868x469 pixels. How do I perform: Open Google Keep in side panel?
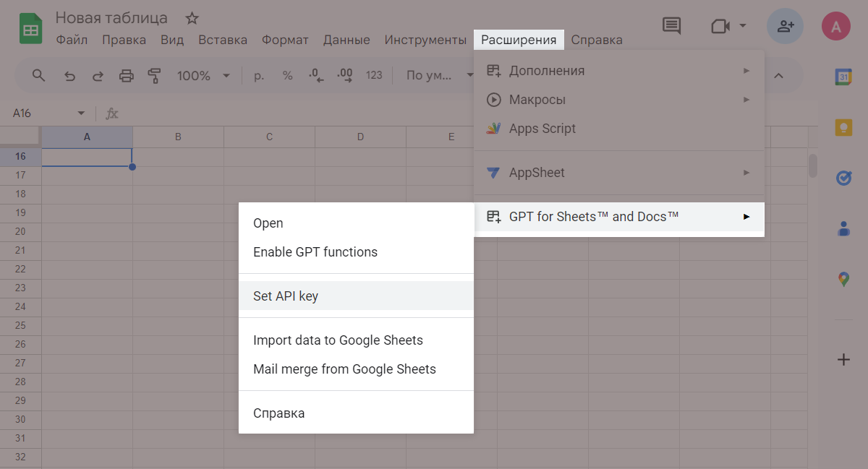coord(843,127)
